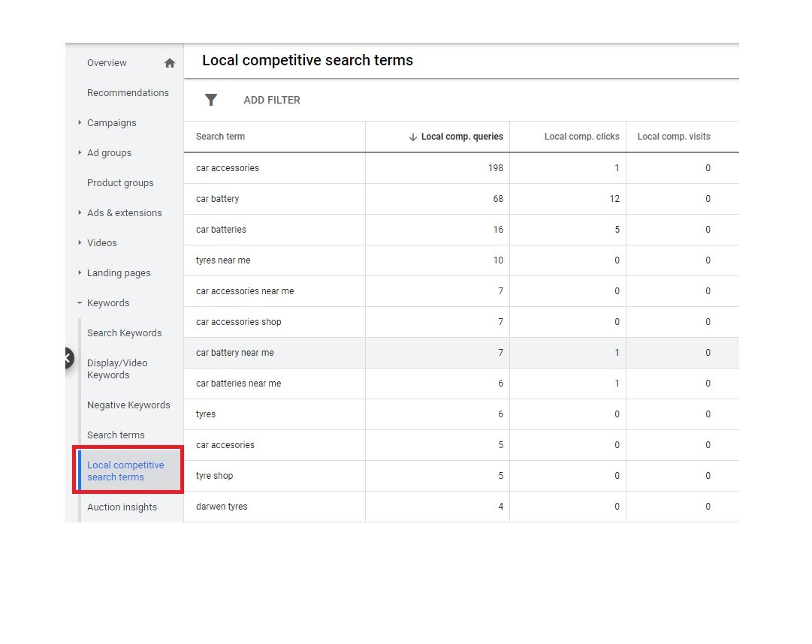The image size is (812, 644).
Task: Open Negative Keywords
Action: click(x=128, y=405)
